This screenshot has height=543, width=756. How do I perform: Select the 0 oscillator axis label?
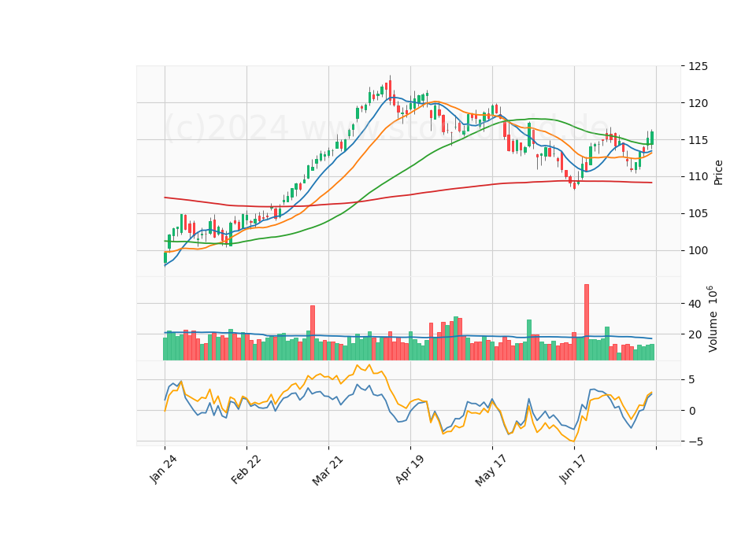pyautogui.click(x=692, y=411)
